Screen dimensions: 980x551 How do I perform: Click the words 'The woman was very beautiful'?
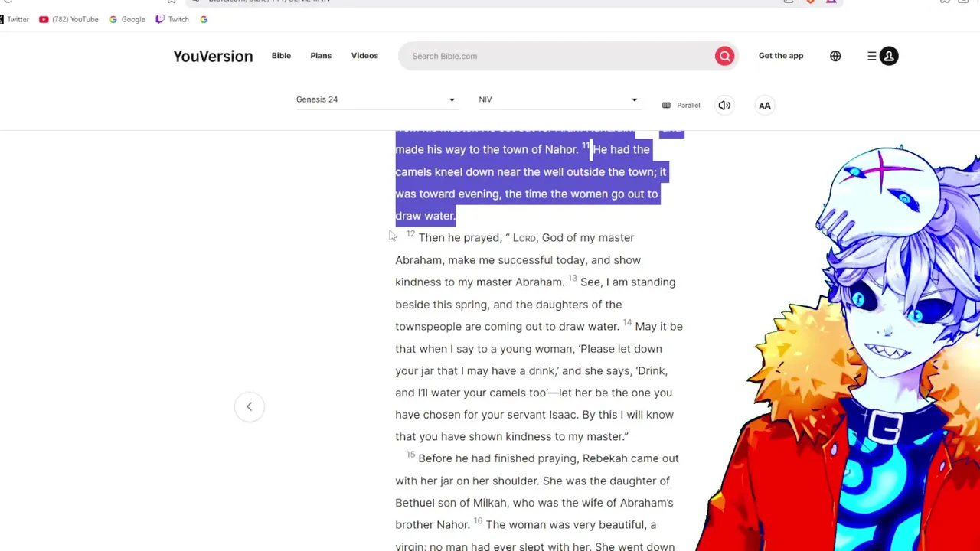pyautogui.click(x=566, y=525)
